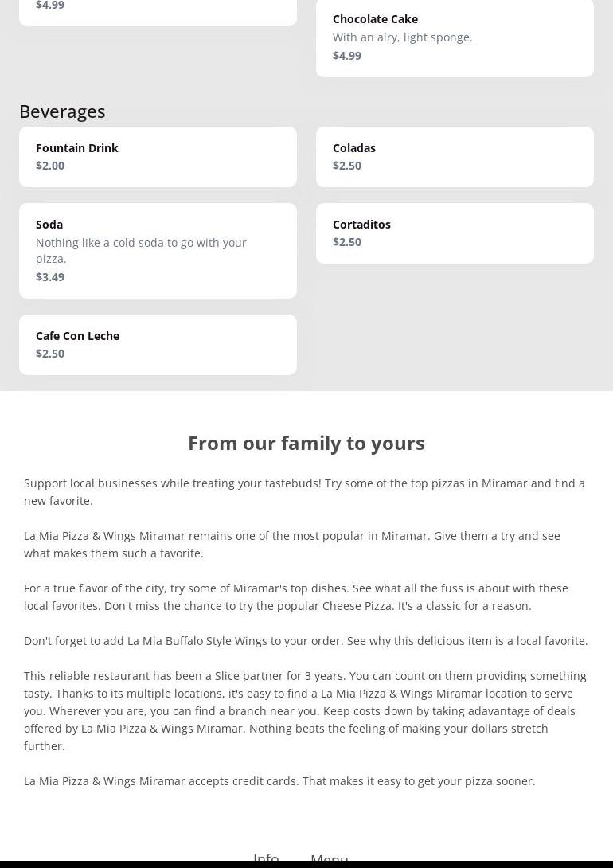Click the Beverages section heading

(62, 111)
